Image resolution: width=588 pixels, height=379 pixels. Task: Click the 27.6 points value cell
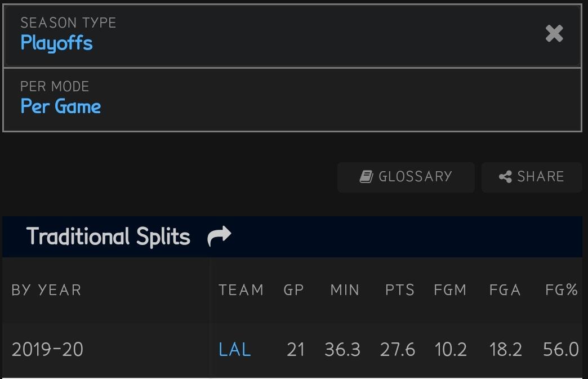398,350
